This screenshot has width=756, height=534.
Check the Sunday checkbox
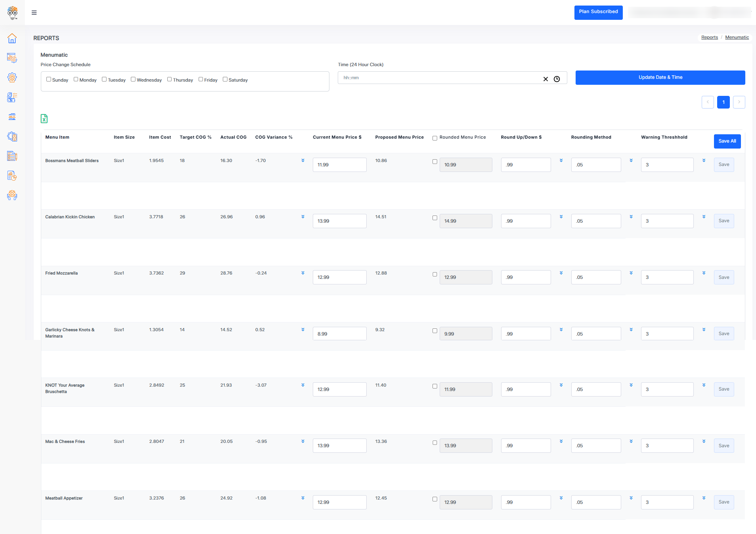pyautogui.click(x=49, y=79)
